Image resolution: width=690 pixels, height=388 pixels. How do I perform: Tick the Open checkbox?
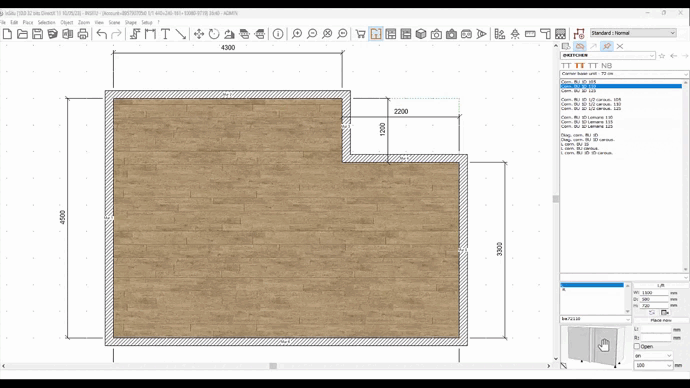(637, 346)
